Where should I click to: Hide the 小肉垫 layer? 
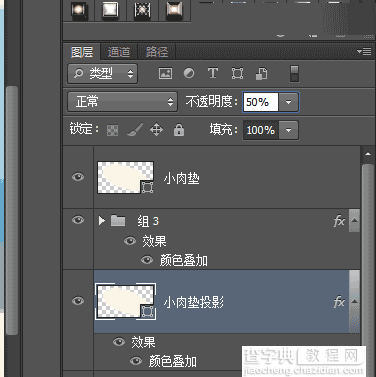click(78, 177)
